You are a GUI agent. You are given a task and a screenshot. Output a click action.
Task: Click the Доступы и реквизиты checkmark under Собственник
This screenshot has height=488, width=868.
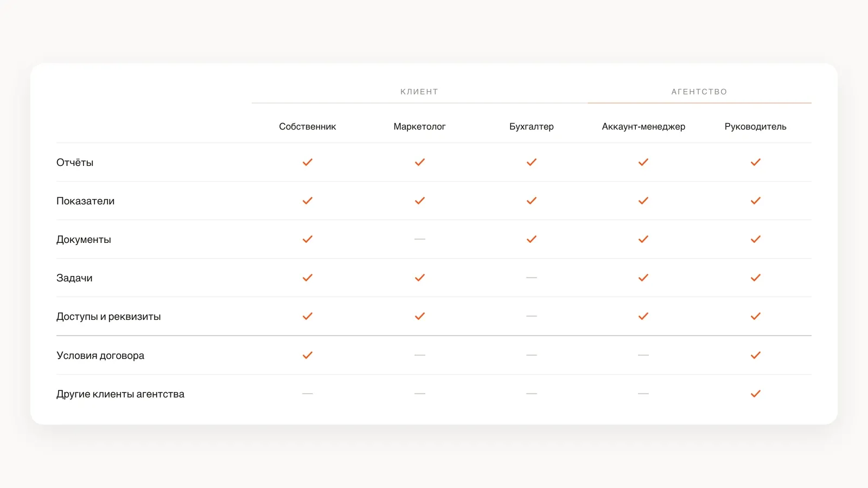(308, 316)
